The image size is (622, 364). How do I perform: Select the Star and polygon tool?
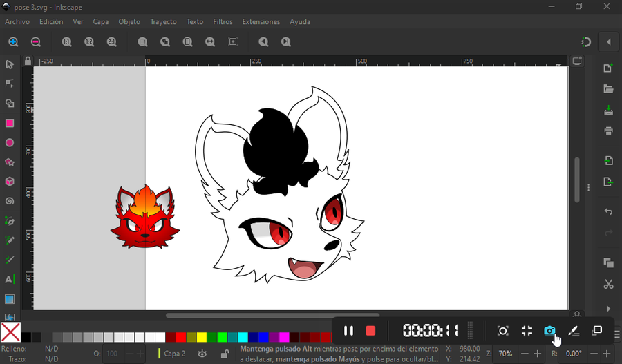click(10, 162)
